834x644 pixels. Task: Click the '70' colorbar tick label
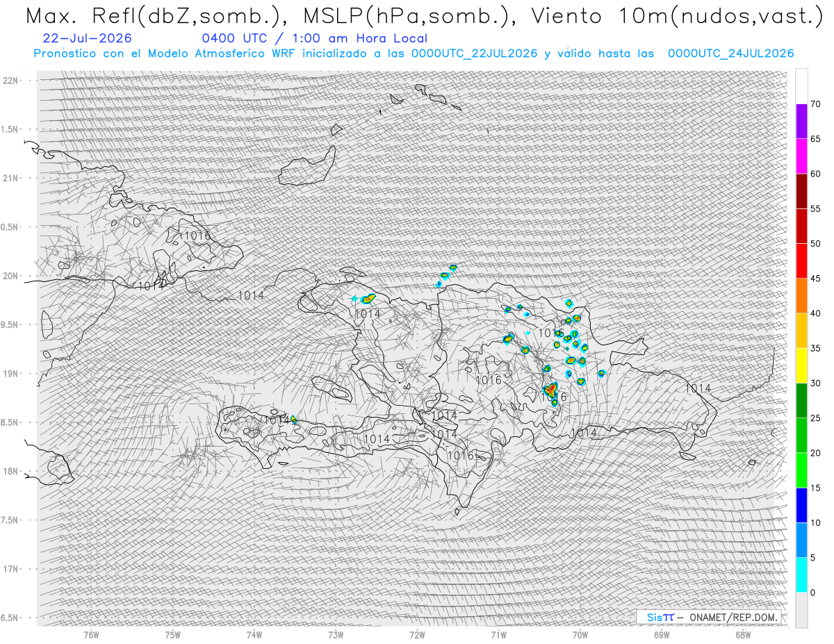point(815,104)
